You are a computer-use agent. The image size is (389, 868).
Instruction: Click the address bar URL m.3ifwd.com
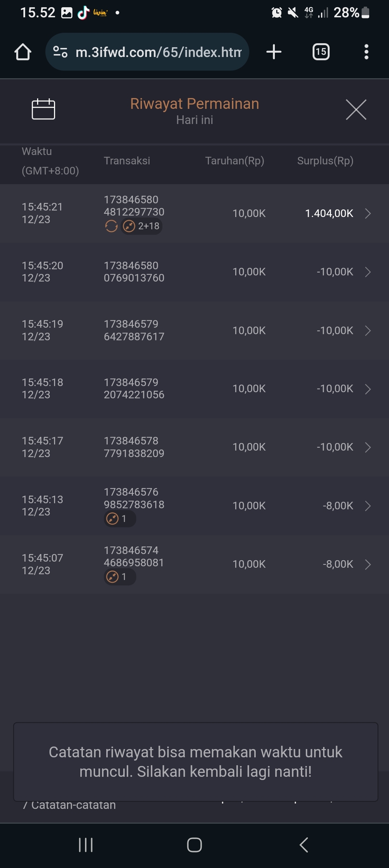pos(158,52)
